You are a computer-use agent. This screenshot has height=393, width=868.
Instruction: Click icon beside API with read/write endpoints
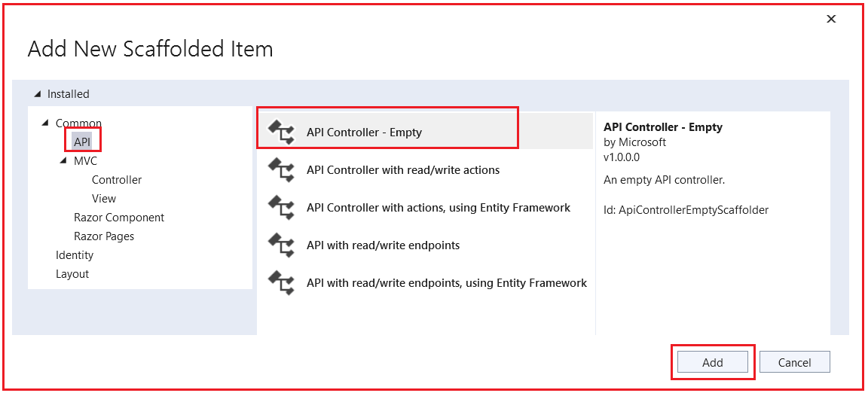(281, 245)
